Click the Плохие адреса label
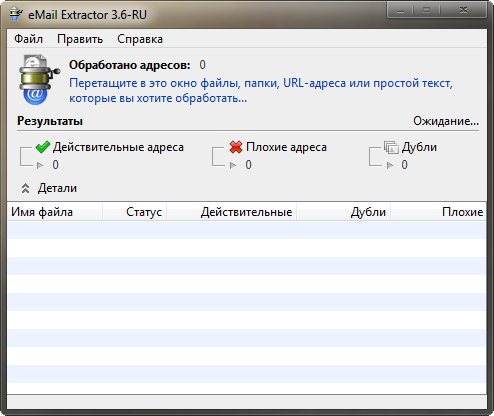Viewport: 494px width, 416px height. click(x=286, y=147)
